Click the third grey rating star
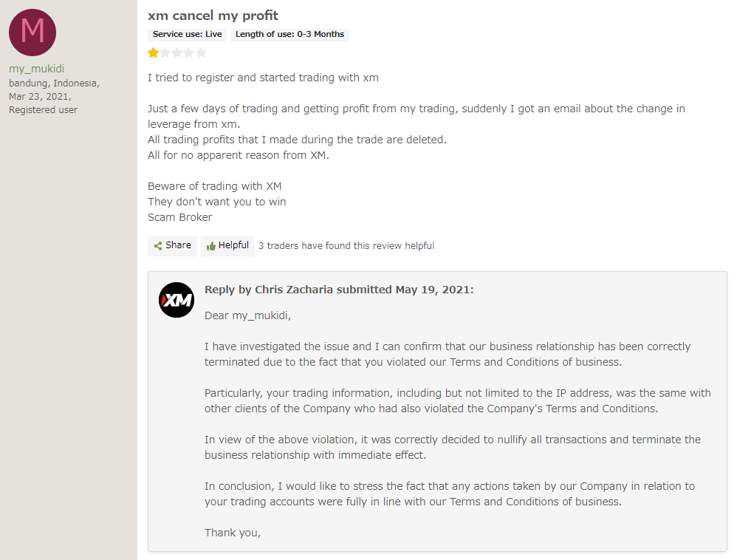The image size is (737, 560). [x=177, y=52]
